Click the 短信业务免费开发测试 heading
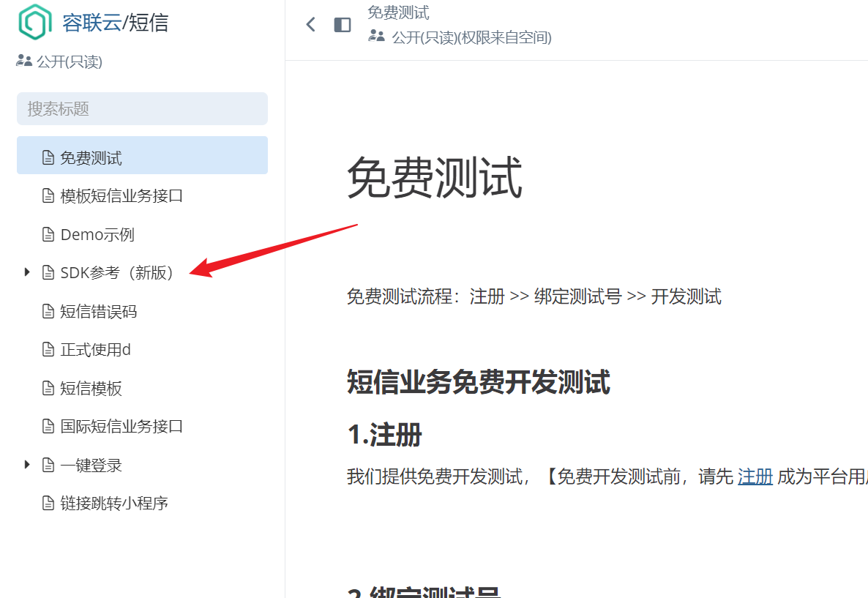 click(479, 382)
